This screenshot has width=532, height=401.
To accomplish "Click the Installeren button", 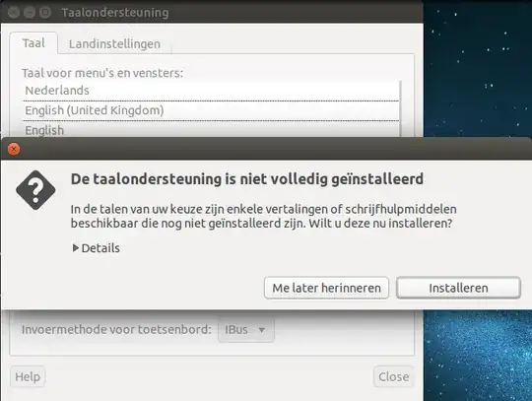I will point(458,288).
